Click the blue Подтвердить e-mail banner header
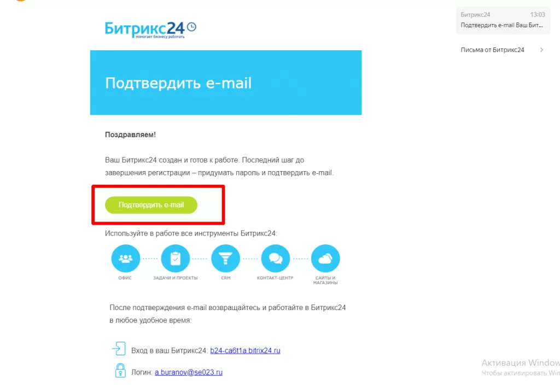Screen dimensions: 560x392 [226, 83]
